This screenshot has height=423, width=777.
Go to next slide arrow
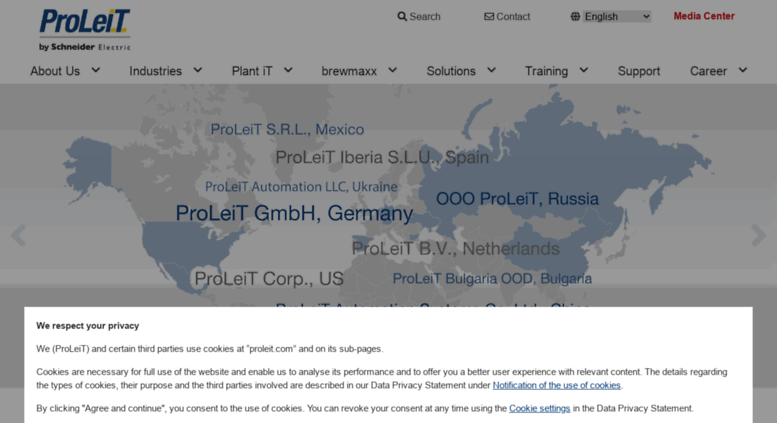(759, 235)
